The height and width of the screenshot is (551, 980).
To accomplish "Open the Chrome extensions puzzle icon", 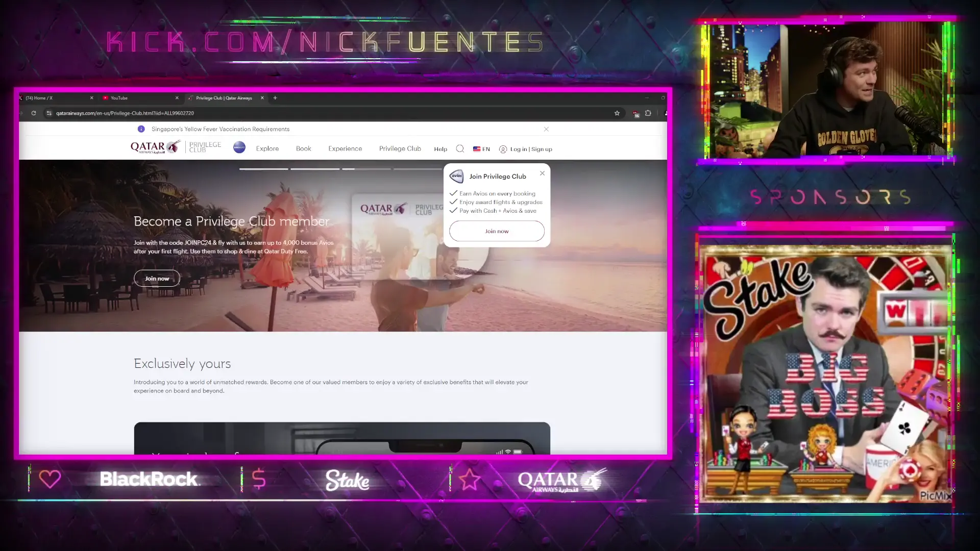I will click(648, 113).
